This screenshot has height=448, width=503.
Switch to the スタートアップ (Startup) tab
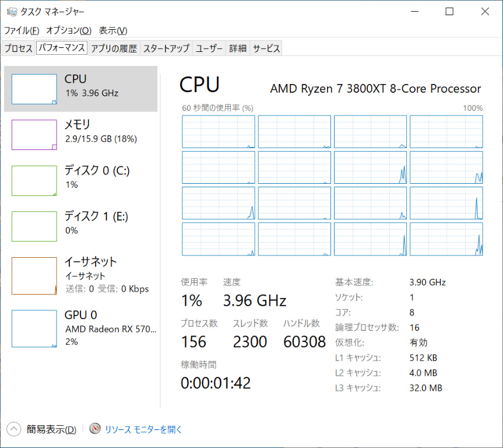(x=166, y=48)
